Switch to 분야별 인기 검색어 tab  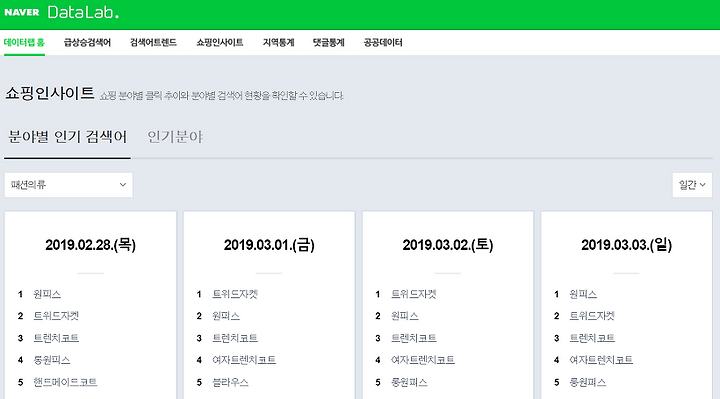(x=68, y=137)
